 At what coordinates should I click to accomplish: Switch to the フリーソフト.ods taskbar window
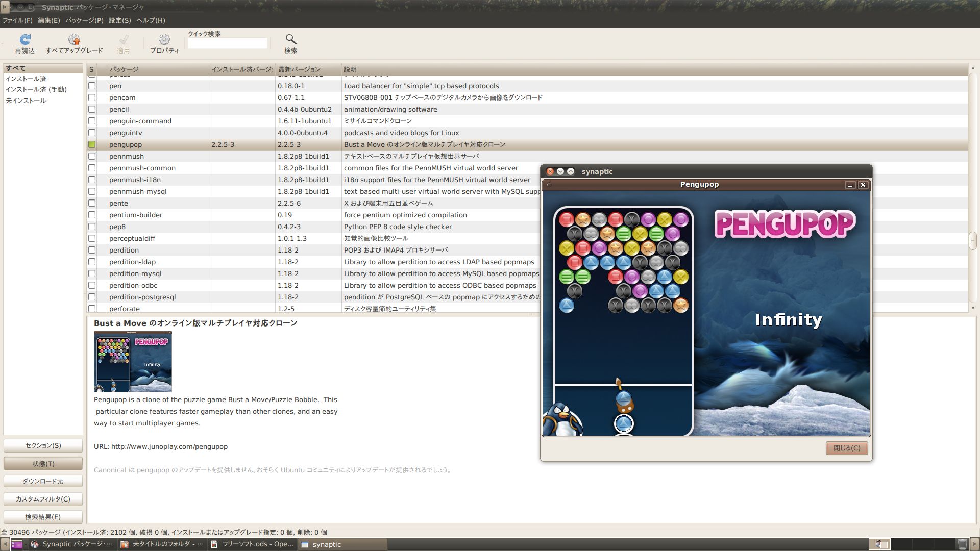pos(252,544)
